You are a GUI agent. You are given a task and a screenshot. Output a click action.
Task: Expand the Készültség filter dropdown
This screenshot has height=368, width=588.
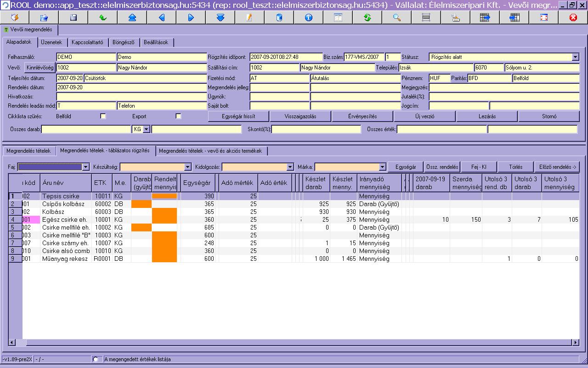[x=187, y=167]
